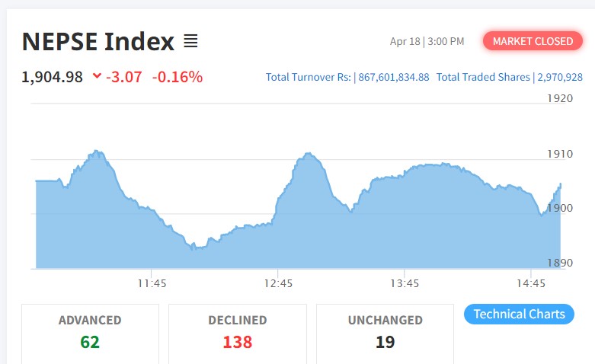
Task: Click the 1,904.98 index value
Action: pyautogui.click(x=53, y=77)
